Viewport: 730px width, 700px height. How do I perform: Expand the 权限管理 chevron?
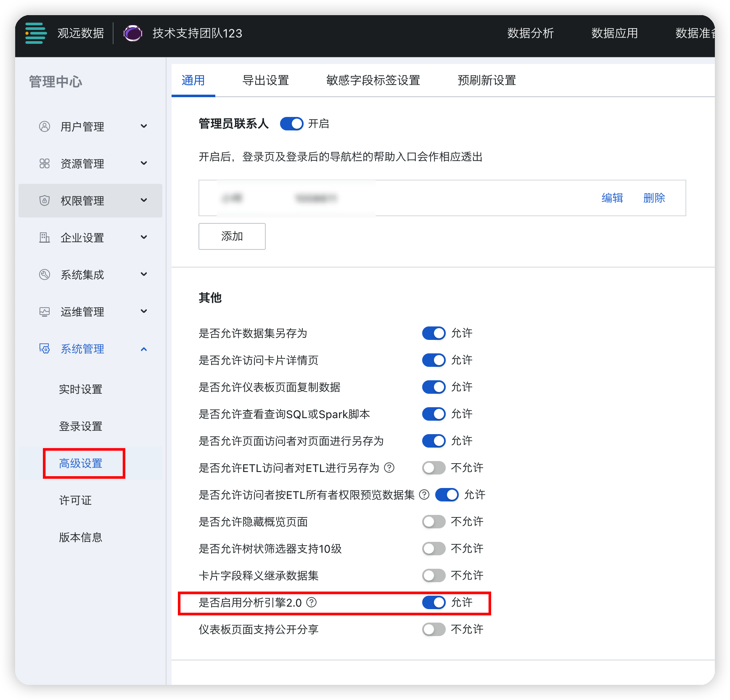pyautogui.click(x=144, y=200)
